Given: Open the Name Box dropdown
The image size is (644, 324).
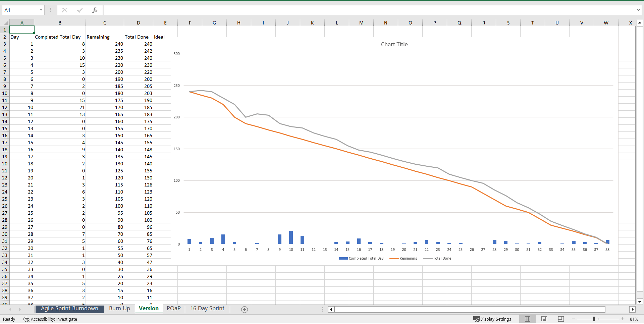Looking at the screenshot, I should (x=41, y=10).
